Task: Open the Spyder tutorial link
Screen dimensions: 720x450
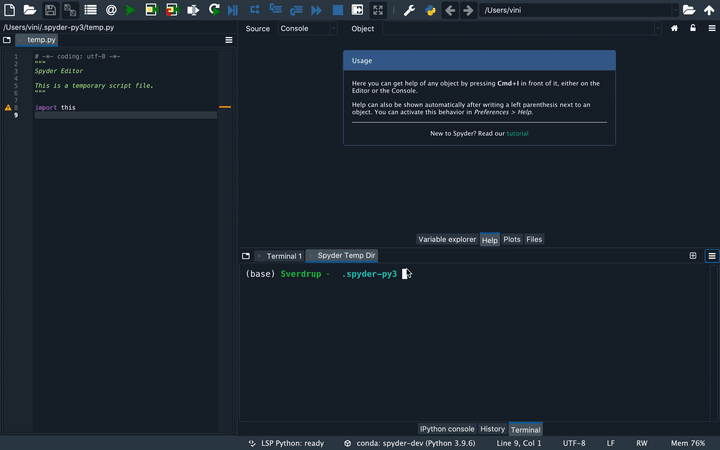Action: (x=517, y=133)
